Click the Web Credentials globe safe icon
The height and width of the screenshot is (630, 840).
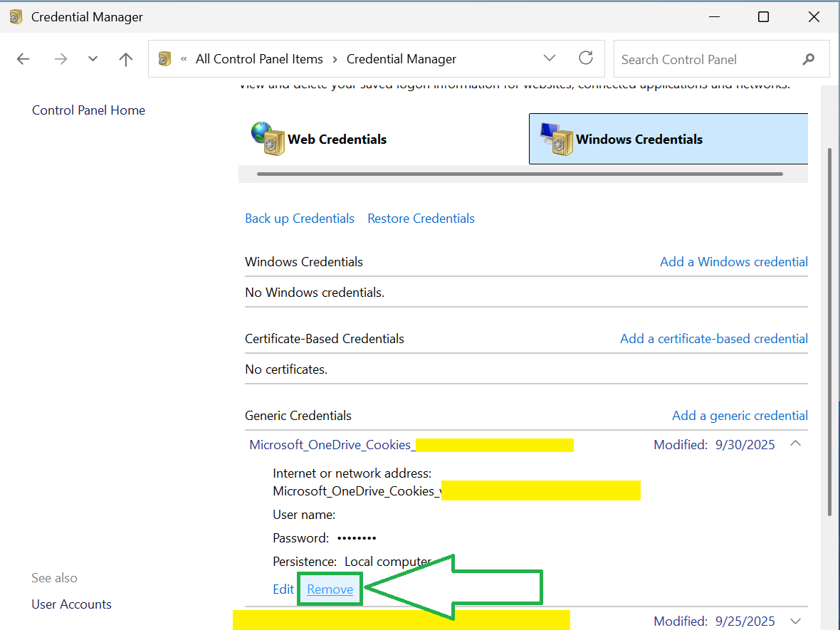click(x=268, y=139)
